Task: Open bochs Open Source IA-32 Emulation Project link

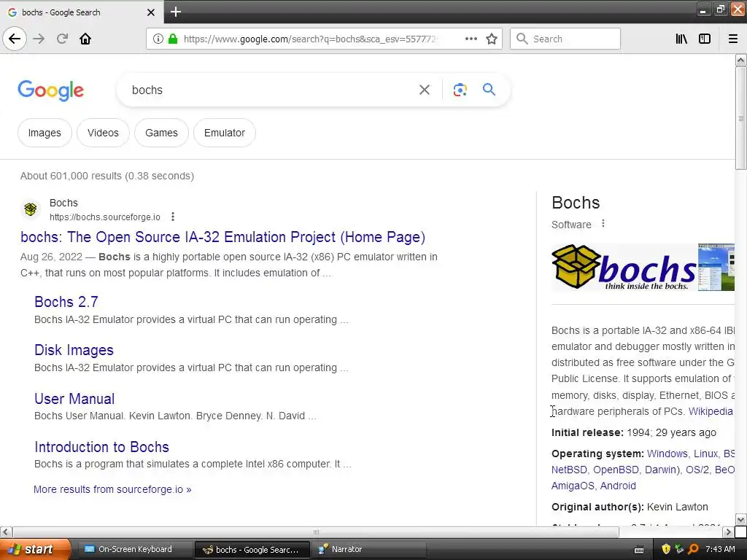Action: click(222, 237)
